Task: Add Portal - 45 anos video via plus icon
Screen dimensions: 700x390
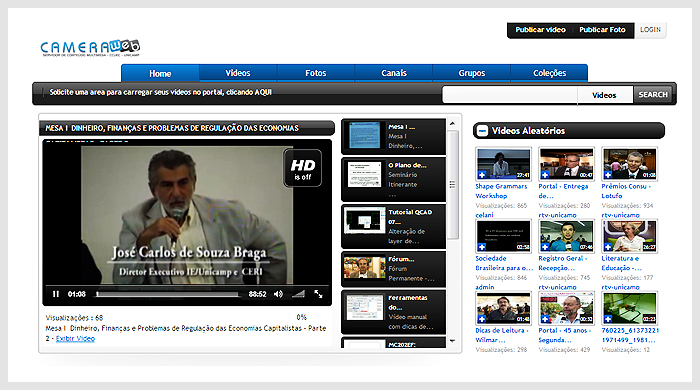Action: (x=545, y=319)
